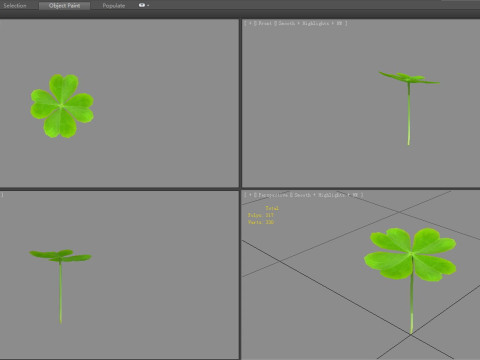
Task: Click the Perspective viewport [+] general menu
Action: pos(250,195)
